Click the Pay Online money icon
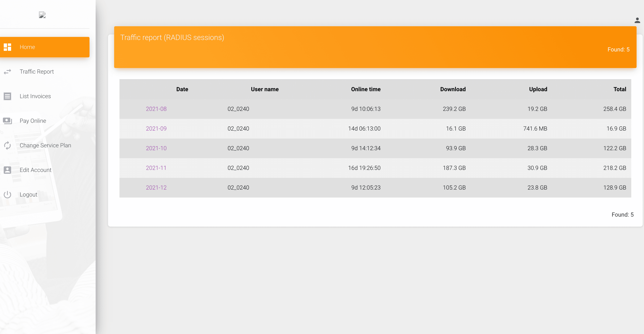Image resolution: width=644 pixels, height=334 pixels. (x=8, y=121)
